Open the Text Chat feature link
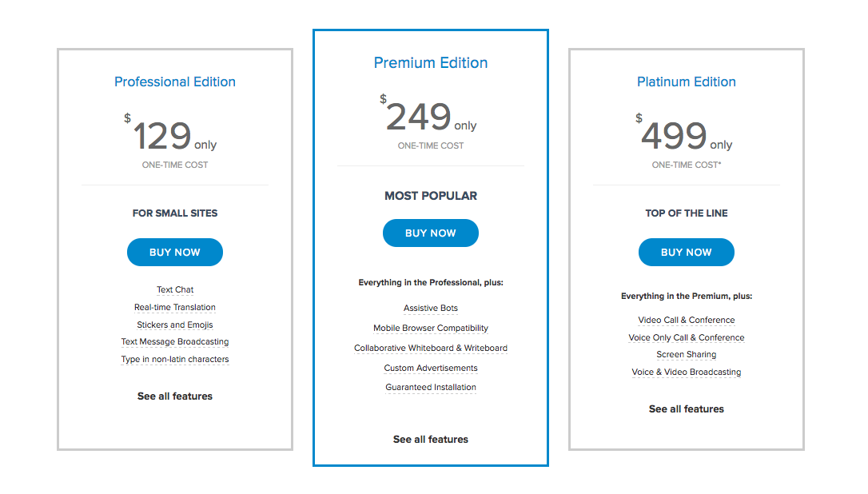Viewport: 868px width, 494px height. point(175,289)
